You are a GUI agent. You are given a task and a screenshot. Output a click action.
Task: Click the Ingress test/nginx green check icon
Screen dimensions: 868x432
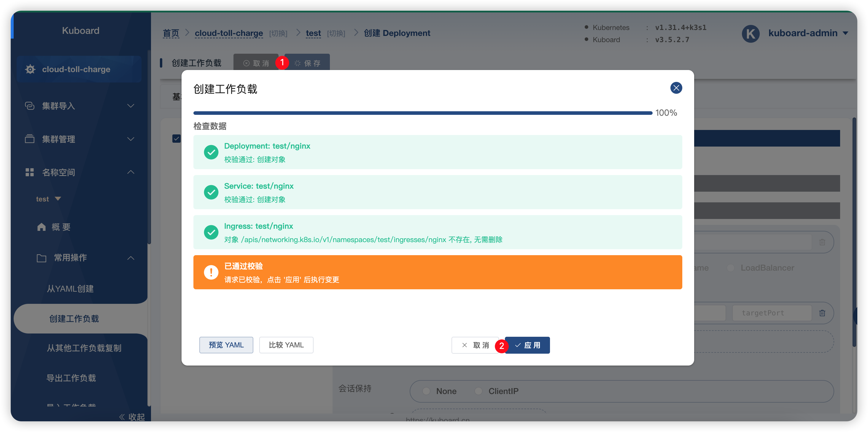click(x=211, y=232)
